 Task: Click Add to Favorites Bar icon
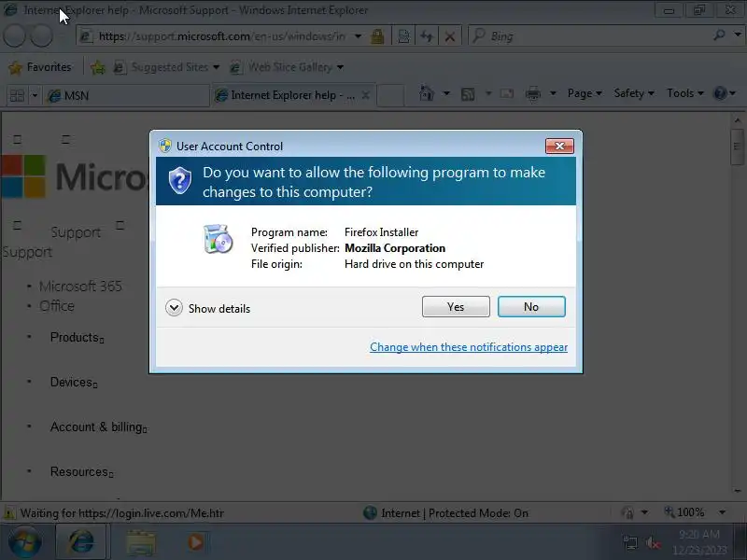coord(98,67)
